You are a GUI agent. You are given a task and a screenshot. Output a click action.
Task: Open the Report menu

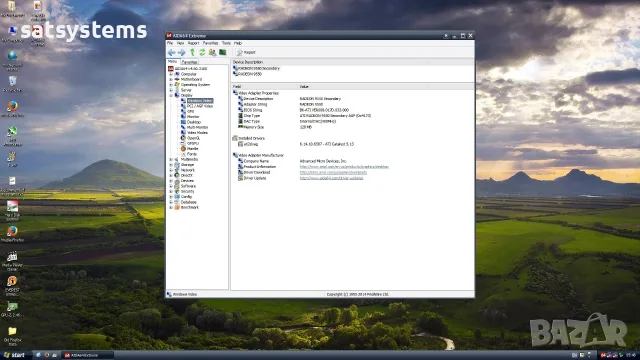point(193,43)
